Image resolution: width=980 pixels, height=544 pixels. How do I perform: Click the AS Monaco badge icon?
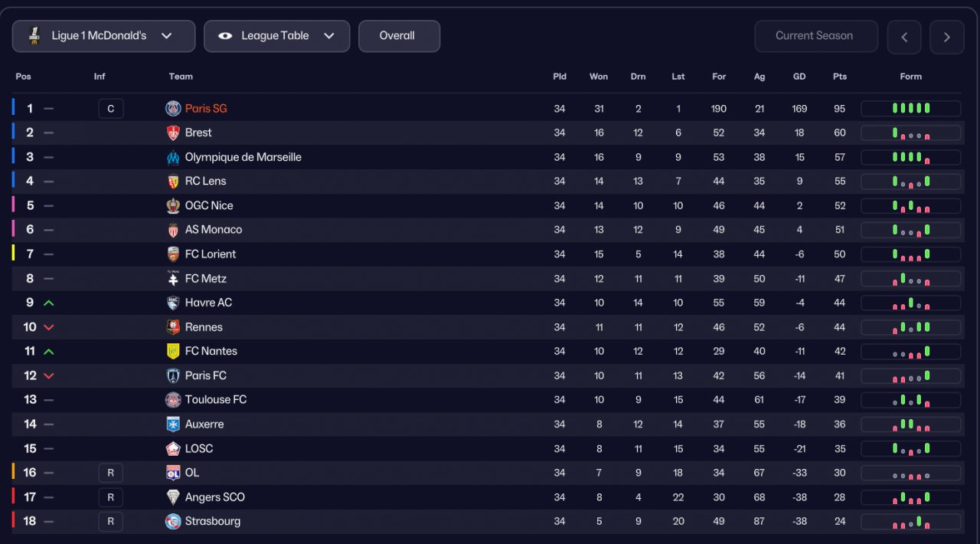click(173, 230)
